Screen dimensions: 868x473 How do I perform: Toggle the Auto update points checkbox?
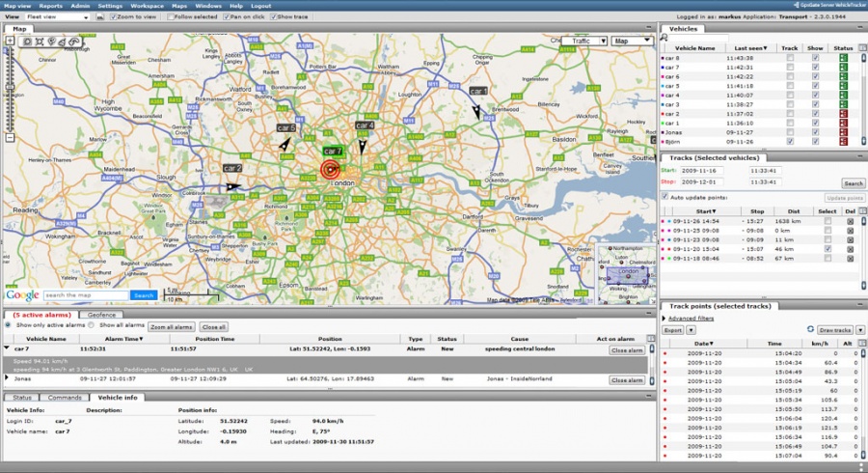pos(665,197)
